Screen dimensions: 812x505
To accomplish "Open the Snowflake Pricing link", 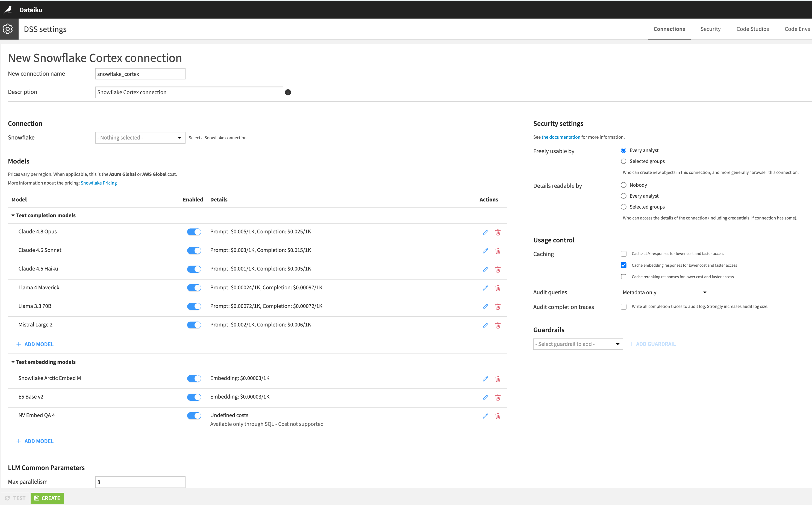I will (x=99, y=183).
